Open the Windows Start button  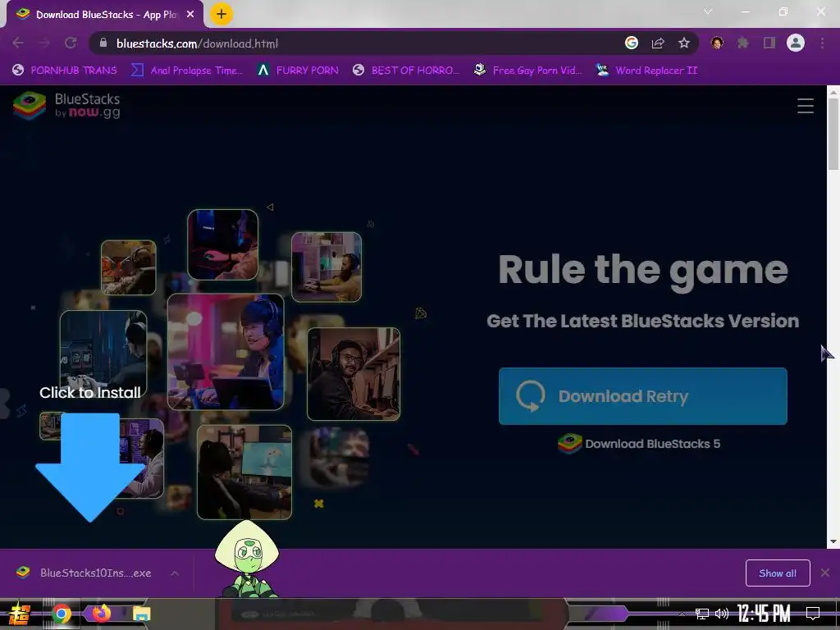20,614
